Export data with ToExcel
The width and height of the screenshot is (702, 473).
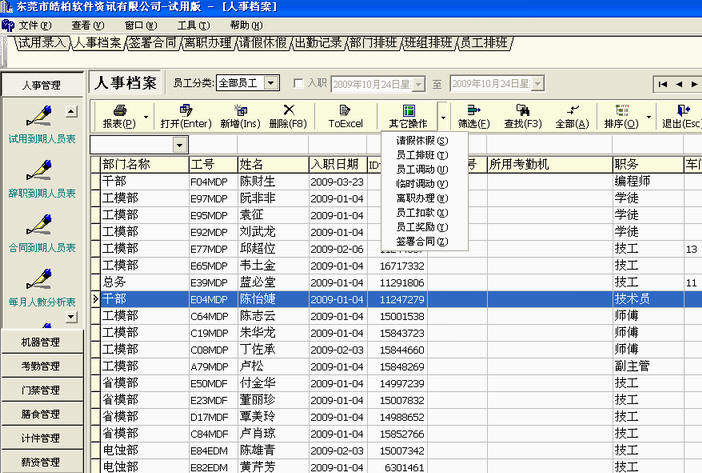point(346,116)
